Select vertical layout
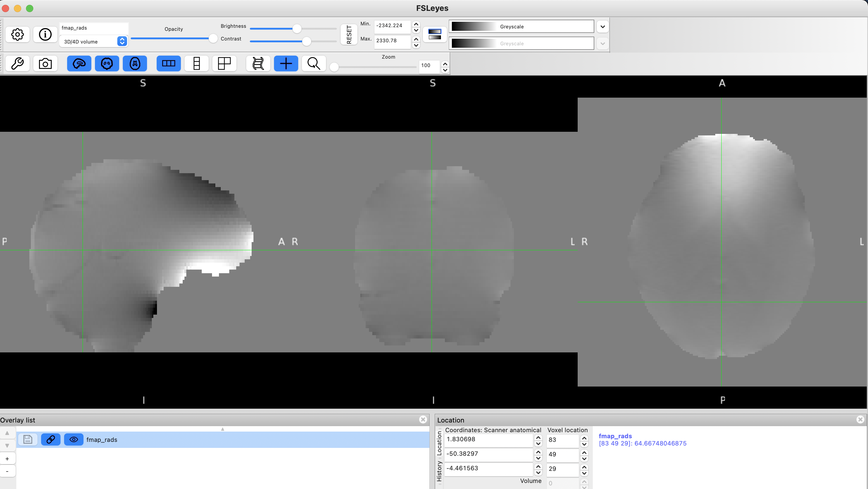 [x=197, y=63]
